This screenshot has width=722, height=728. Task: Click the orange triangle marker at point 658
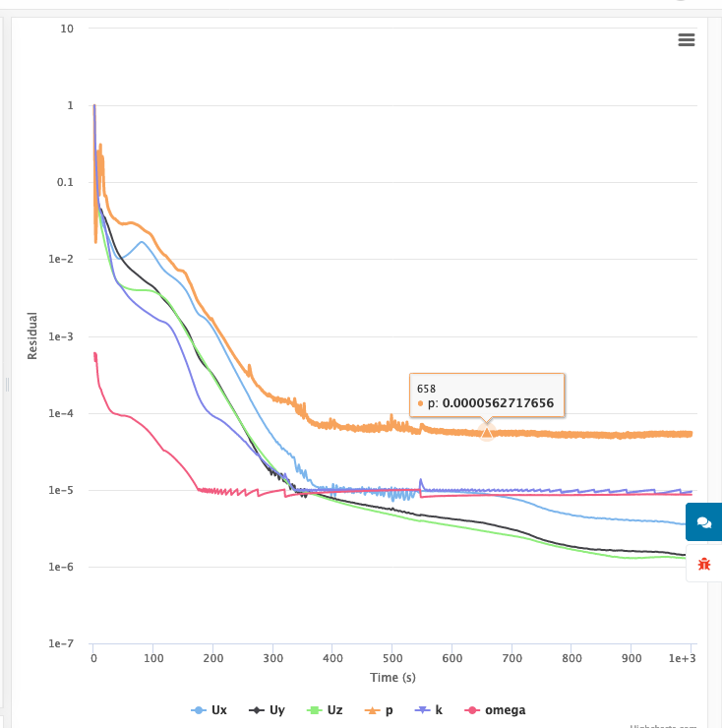[x=486, y=431]
